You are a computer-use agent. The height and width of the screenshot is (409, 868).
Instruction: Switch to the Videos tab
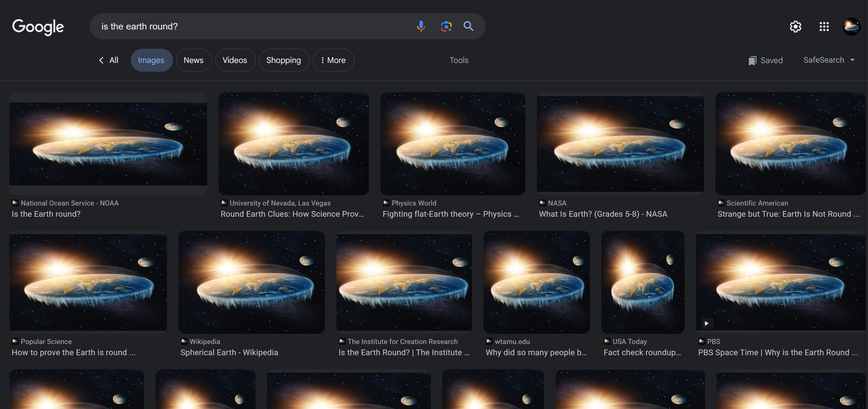[x=235, y=60]
